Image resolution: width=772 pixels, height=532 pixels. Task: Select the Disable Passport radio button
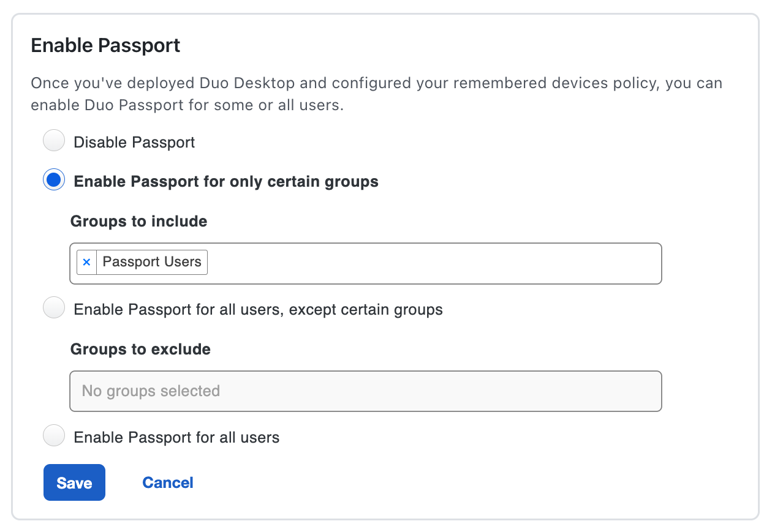54,141
